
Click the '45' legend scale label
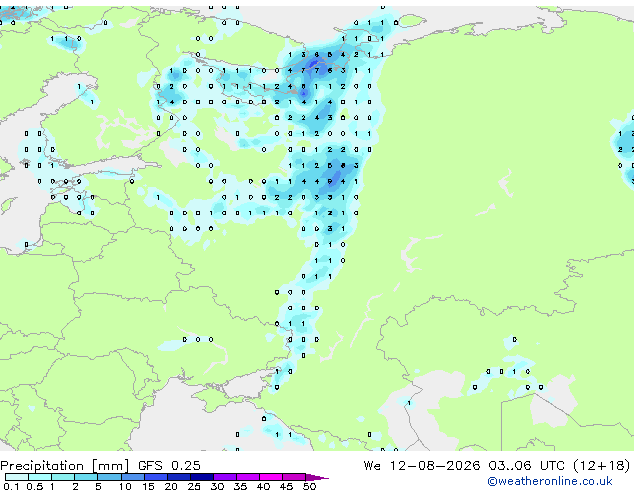(x=286, y=486)
